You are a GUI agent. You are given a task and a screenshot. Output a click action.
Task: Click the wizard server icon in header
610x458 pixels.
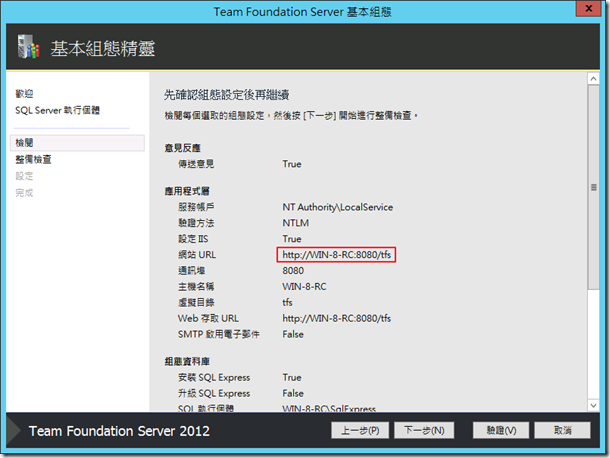coord(29,47)
